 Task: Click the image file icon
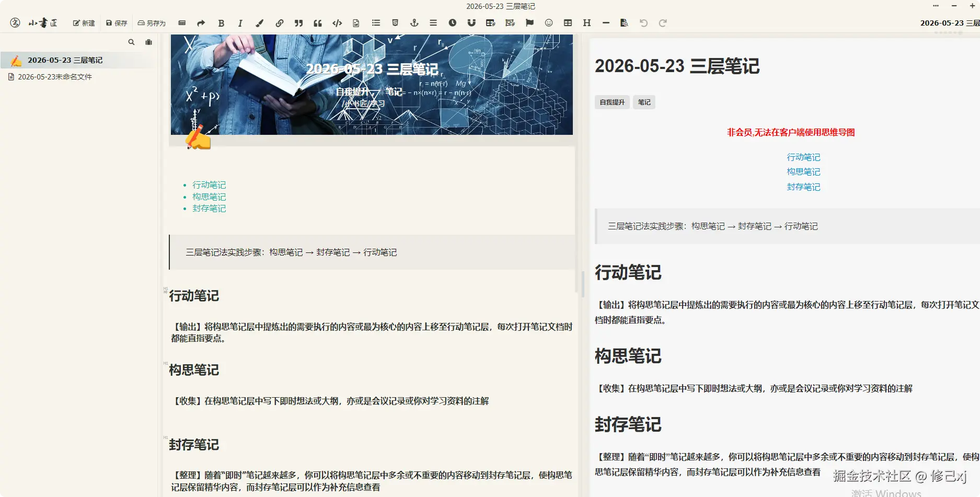coord(356,23)
